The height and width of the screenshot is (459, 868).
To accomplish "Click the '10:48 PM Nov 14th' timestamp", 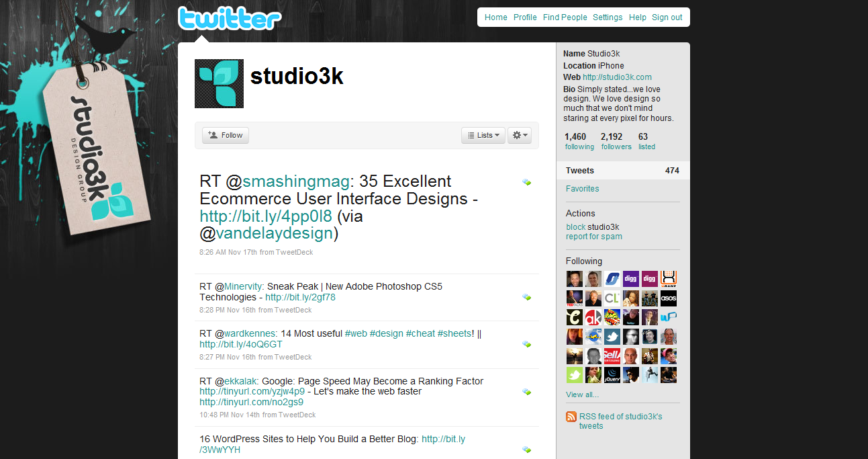I will click(x=230, y=415).
